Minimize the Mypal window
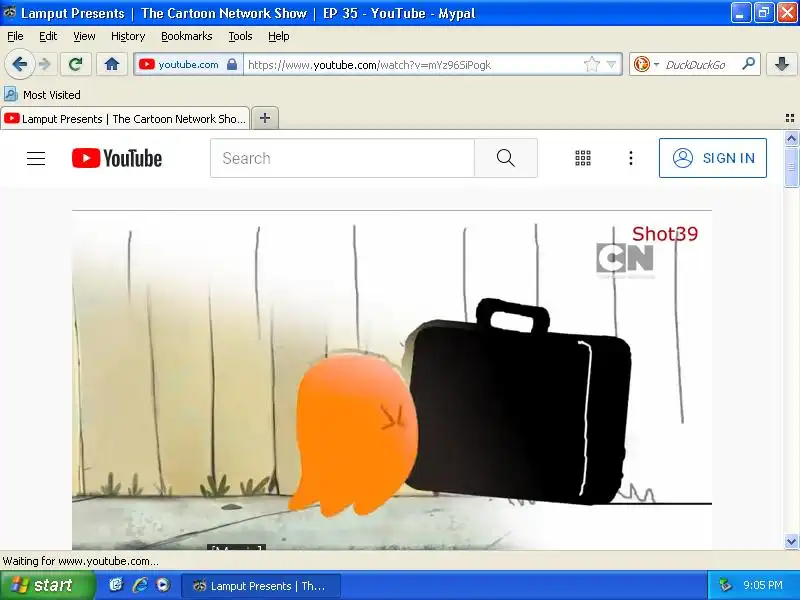Viewport: 800px width, 600px height. [740, 13]
